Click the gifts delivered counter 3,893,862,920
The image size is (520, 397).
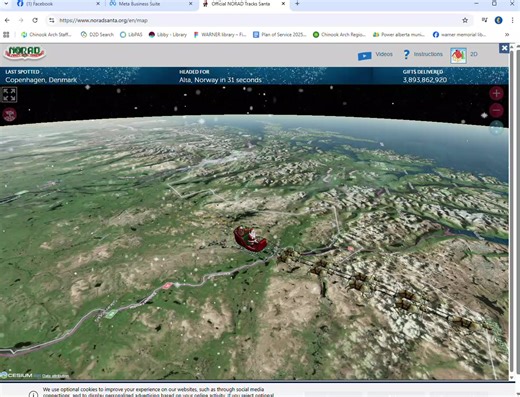[425, 80]
